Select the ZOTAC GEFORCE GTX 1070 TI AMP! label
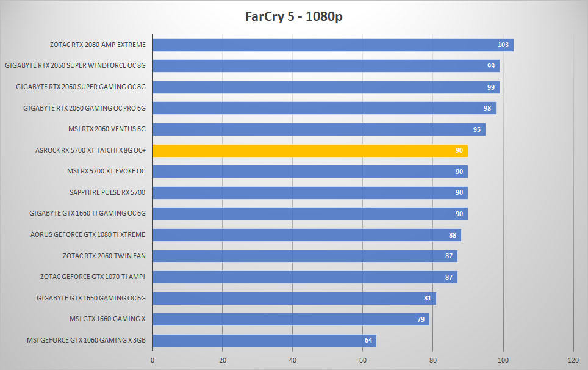588x370 pixels. tap(93, 277)
